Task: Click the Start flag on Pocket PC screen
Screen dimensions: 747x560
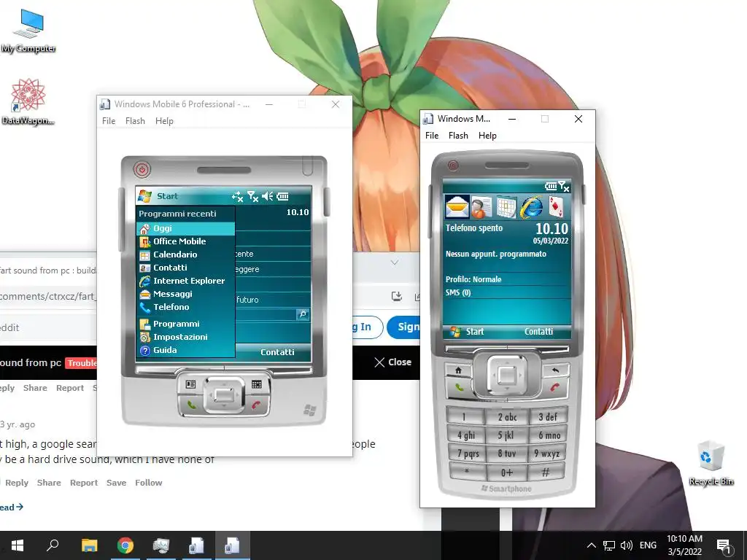Action: 145,196
